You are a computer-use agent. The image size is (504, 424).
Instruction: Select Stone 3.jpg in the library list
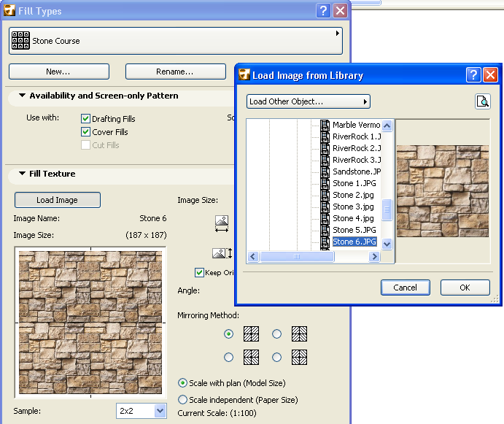point(353,207)
